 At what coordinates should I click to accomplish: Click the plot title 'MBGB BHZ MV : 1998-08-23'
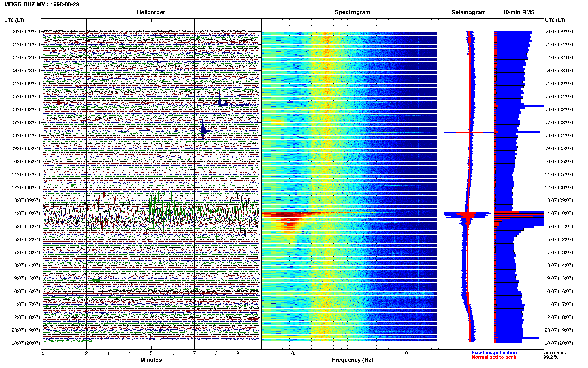42,4
